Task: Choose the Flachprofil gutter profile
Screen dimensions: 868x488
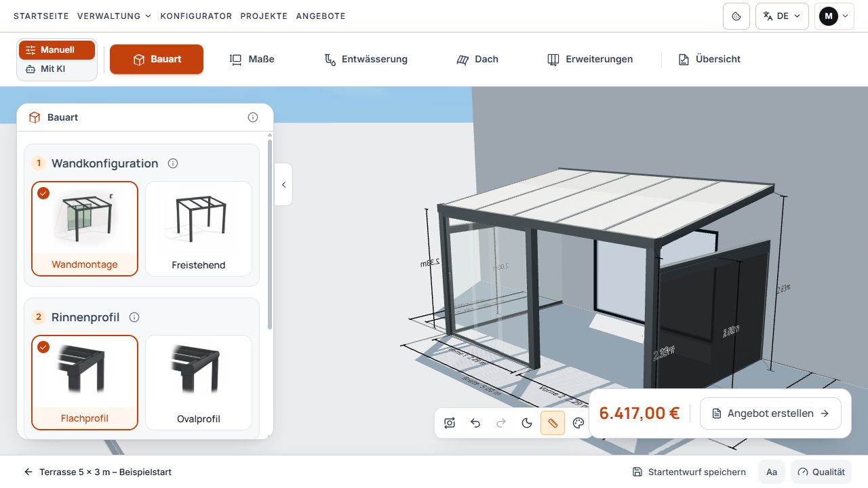Action: (85, 382)
